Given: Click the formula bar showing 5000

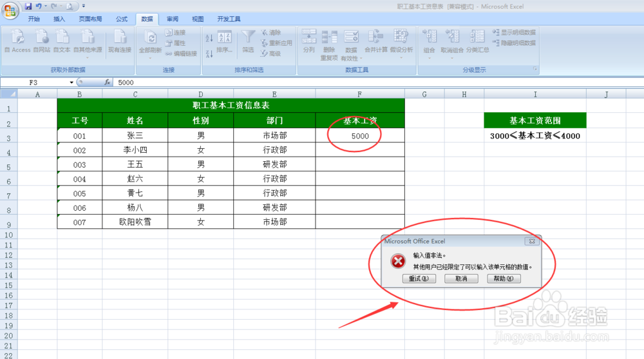Looking at the screenshot, I should 378,82.
